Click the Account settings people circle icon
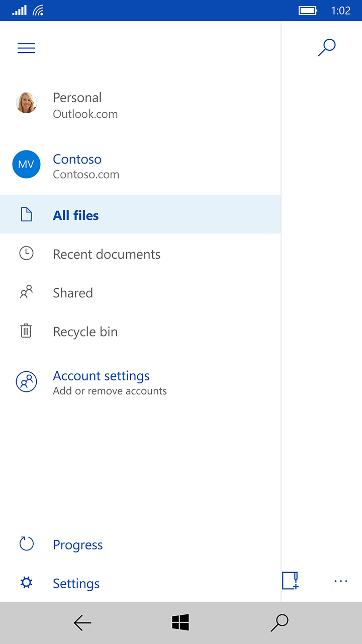 [x=26, y=382]
